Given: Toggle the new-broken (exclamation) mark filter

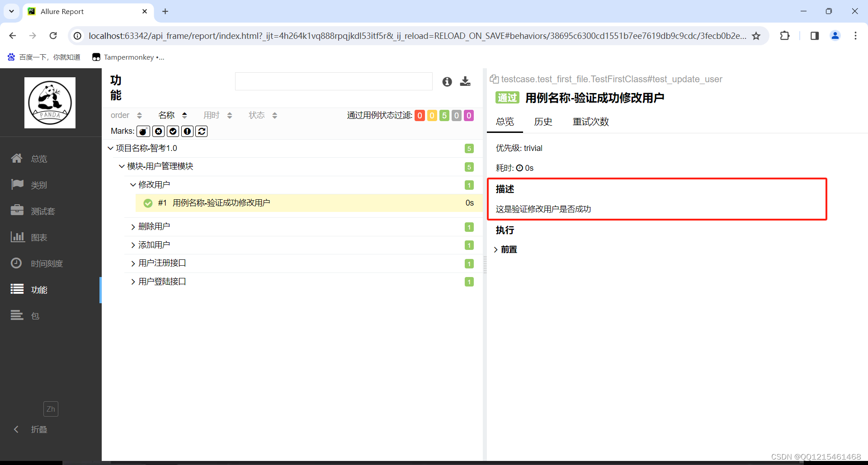Looking at the screenshot, I should 187,132.
